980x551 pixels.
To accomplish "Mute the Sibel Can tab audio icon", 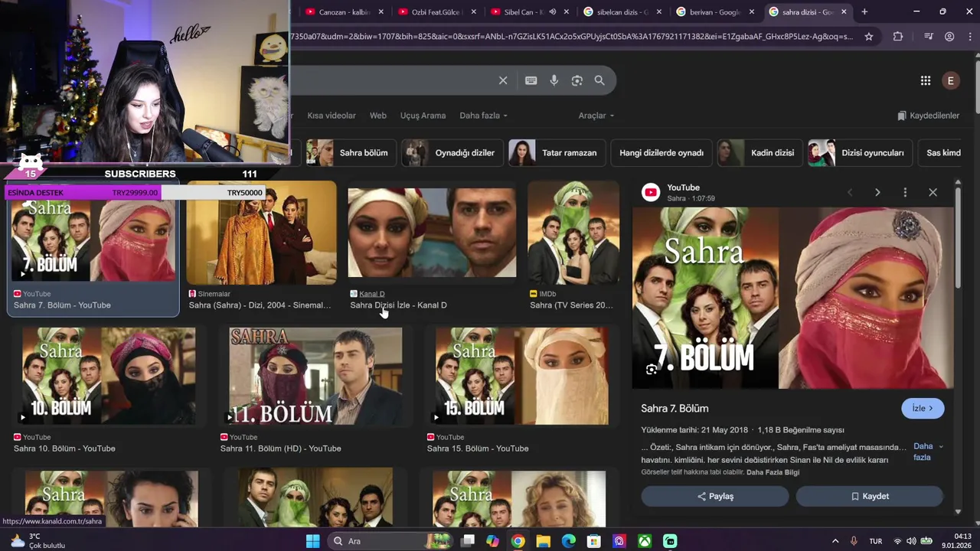I will [553, 11].
